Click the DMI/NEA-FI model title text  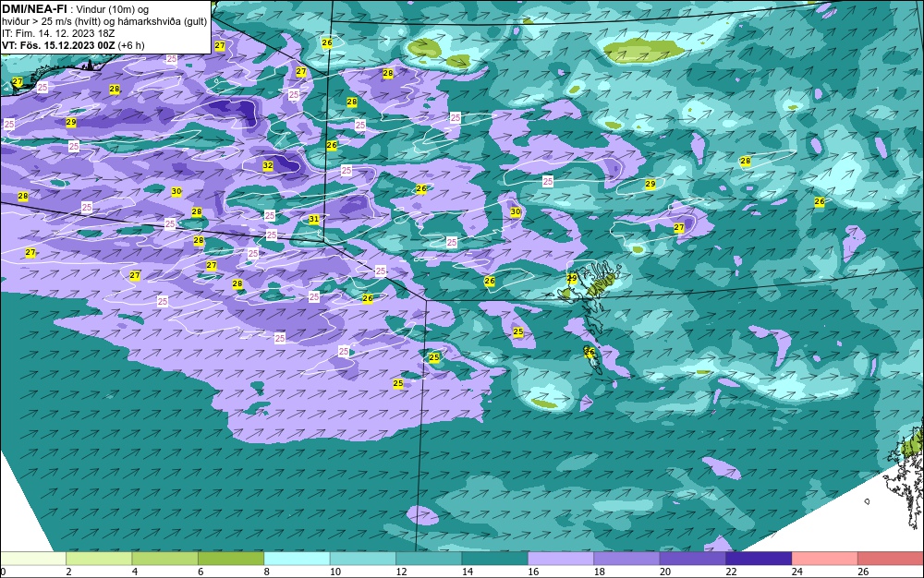pos(35,9)
